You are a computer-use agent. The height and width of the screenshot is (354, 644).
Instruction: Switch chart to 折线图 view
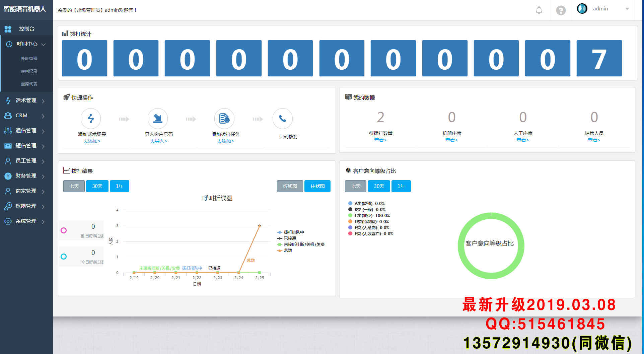[290, 186]
